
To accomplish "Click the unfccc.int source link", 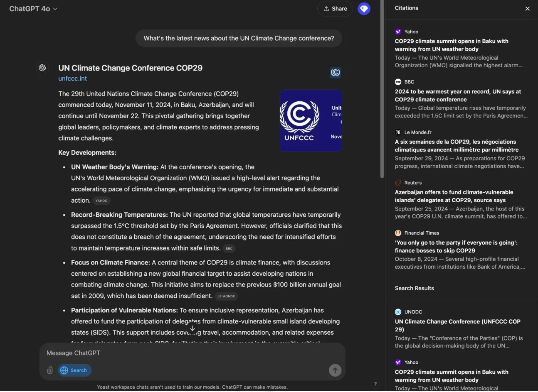I will (72, 78).
